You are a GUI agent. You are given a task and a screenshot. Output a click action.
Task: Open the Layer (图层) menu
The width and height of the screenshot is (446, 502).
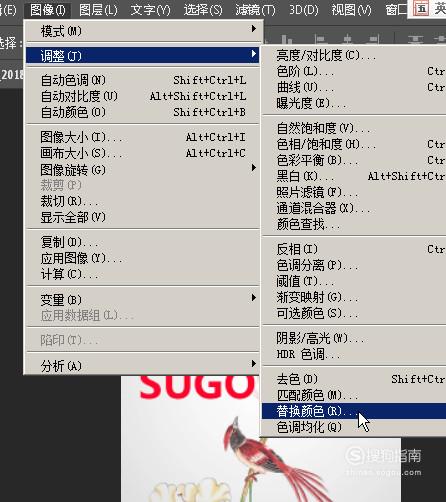click(98, 10)
